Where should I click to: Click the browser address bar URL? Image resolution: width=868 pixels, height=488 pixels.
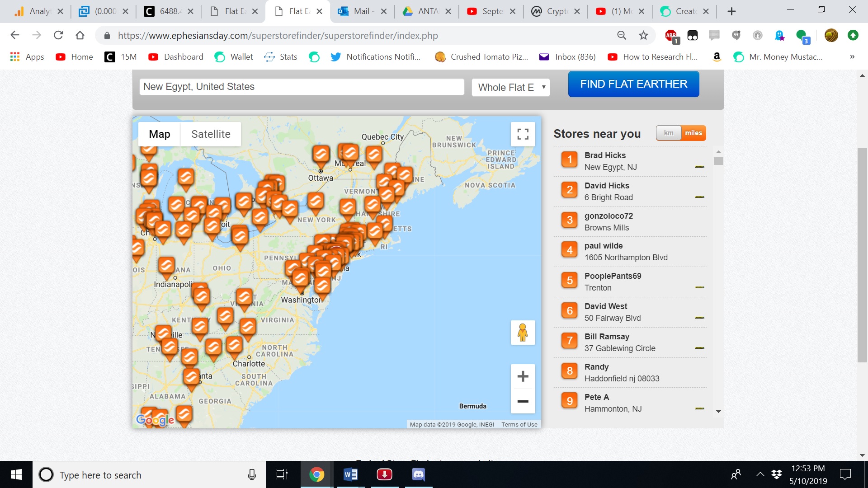pos(278,36)
